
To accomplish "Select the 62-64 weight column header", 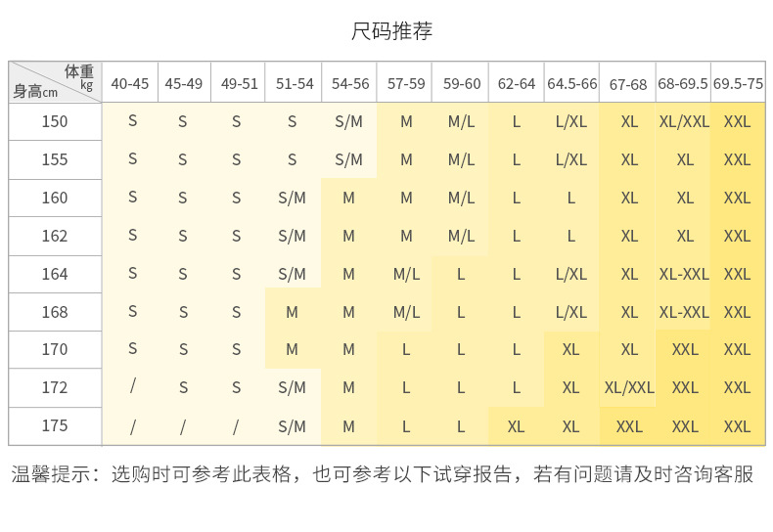I will (x=517, y=84).
